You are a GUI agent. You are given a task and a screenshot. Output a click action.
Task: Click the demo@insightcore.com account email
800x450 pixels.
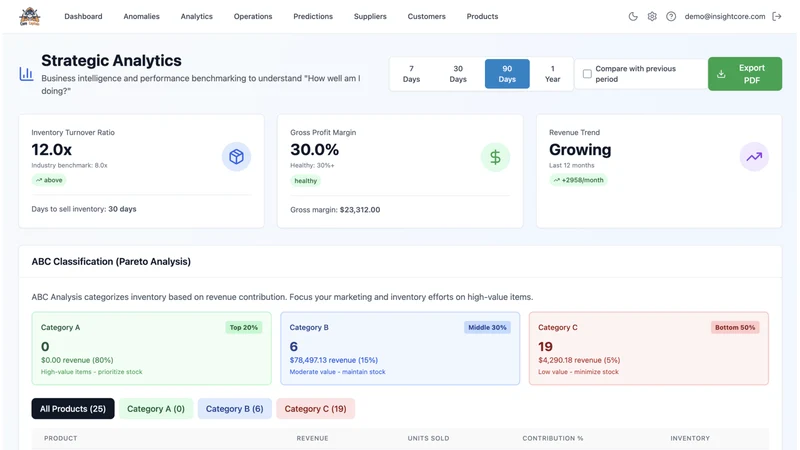point(724,16)
